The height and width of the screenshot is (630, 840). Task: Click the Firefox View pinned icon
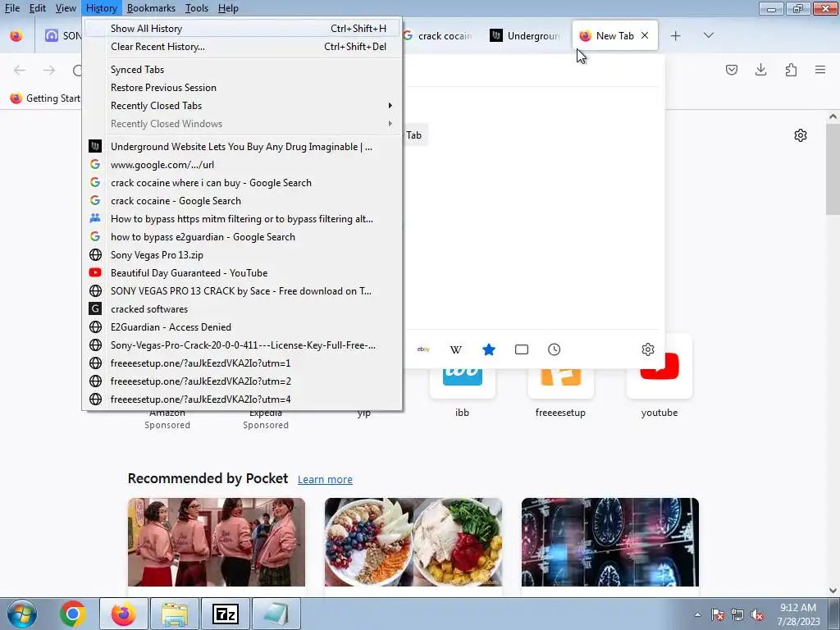point(16,36)
